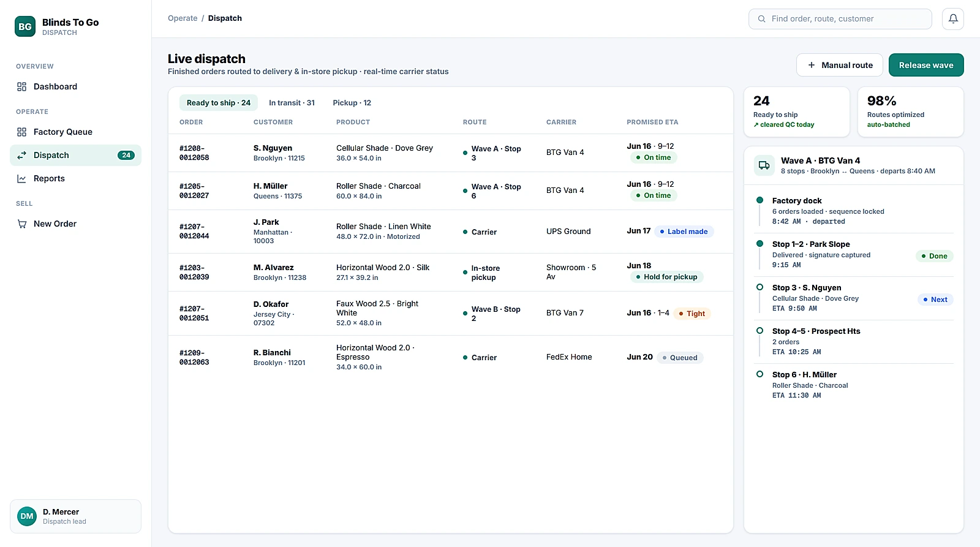Click customer R. Bianchi
980x547 pixels.
tap(273, 353)
